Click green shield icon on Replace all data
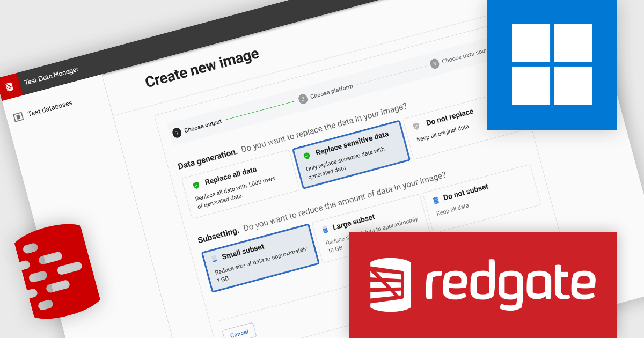The image size is (644, 338). coord(196,185)
